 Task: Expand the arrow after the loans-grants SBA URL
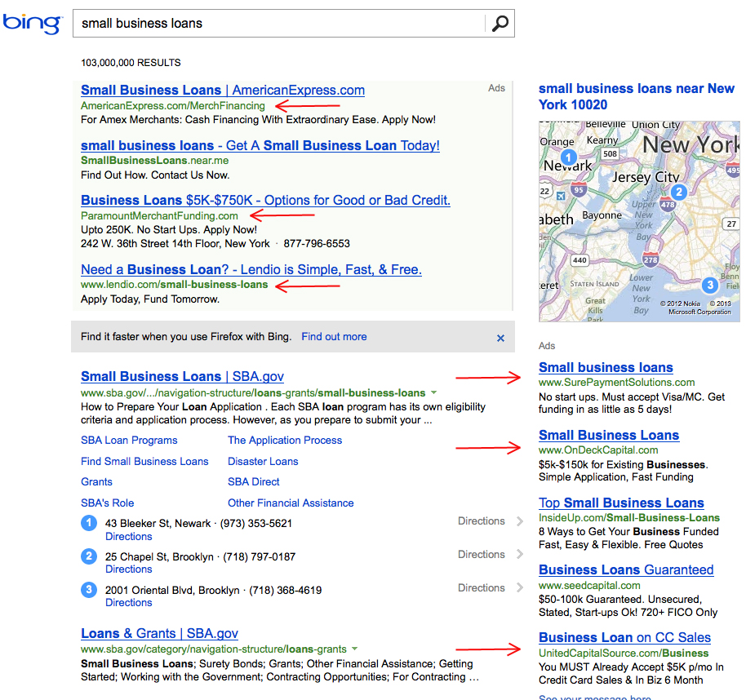(x=355, y=649)
